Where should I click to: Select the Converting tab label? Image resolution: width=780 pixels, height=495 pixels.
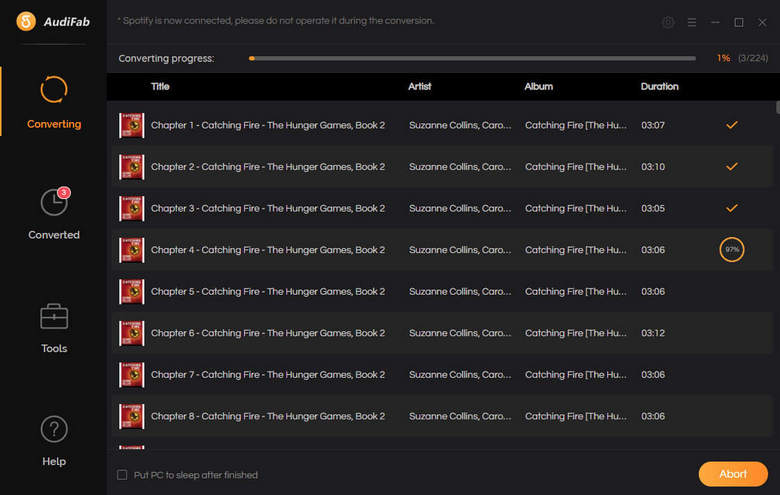point(54,124)
